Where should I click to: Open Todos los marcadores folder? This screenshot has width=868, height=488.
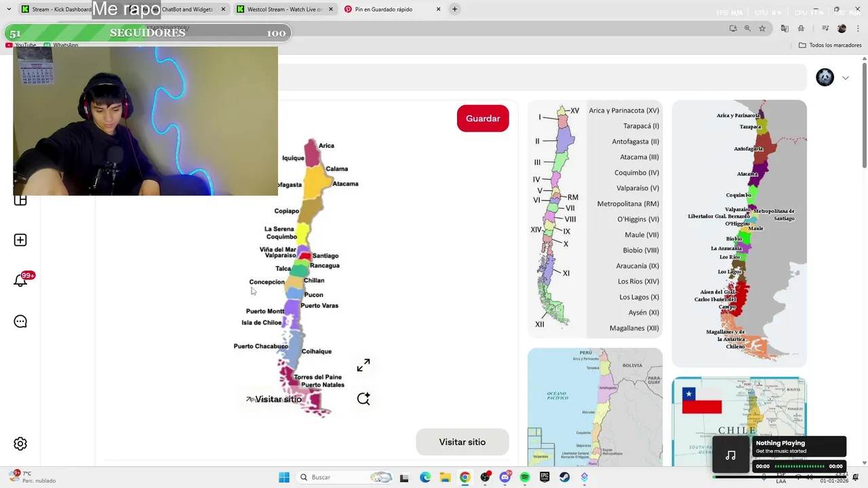point(830,45)
